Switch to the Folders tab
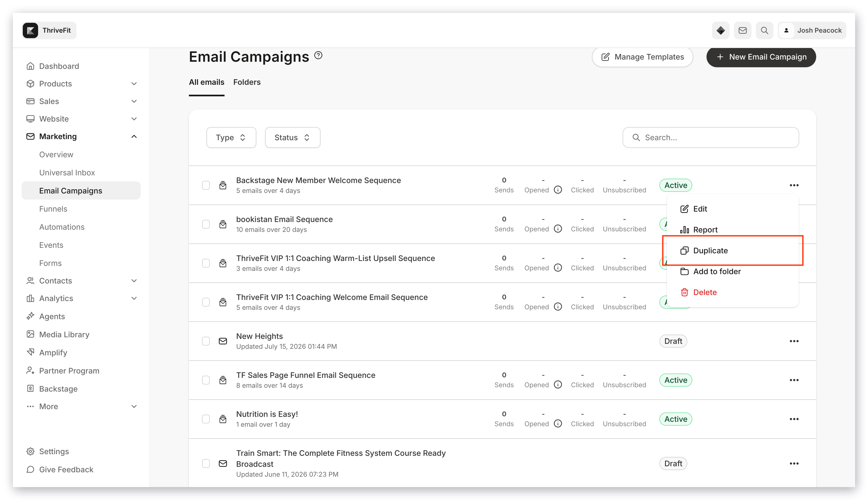The width and height of the screenshot is (868, 500). [247, 82]
